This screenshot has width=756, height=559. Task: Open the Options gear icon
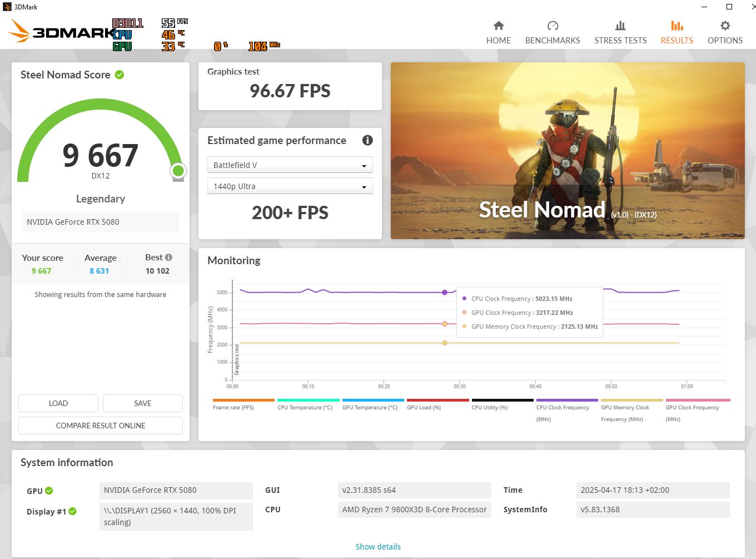click(x=724, y=26)
